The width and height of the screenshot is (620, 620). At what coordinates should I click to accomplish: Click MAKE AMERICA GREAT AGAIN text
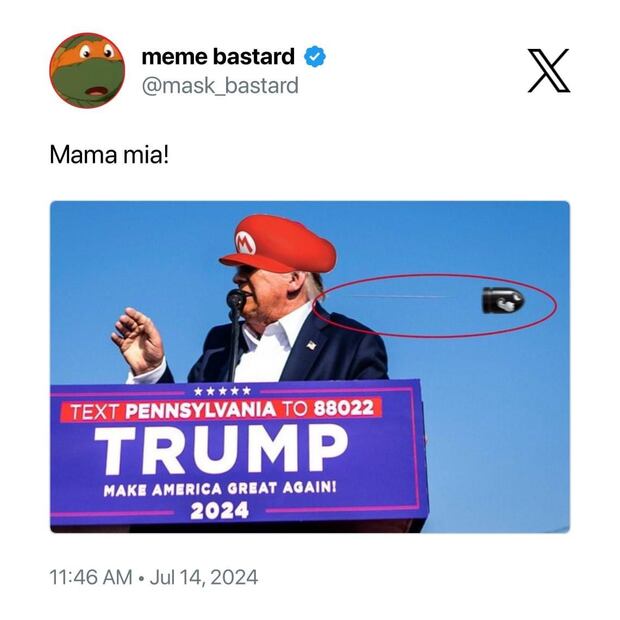(x=220, y=489)
